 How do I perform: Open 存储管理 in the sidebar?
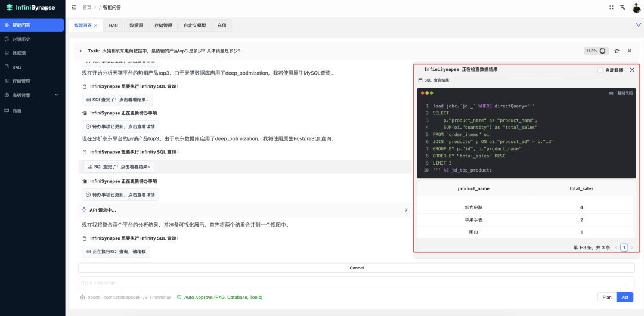(x=32, y=81)
